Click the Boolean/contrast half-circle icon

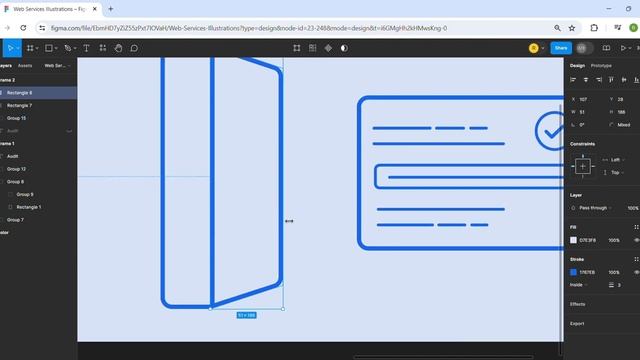pos(344,48)
